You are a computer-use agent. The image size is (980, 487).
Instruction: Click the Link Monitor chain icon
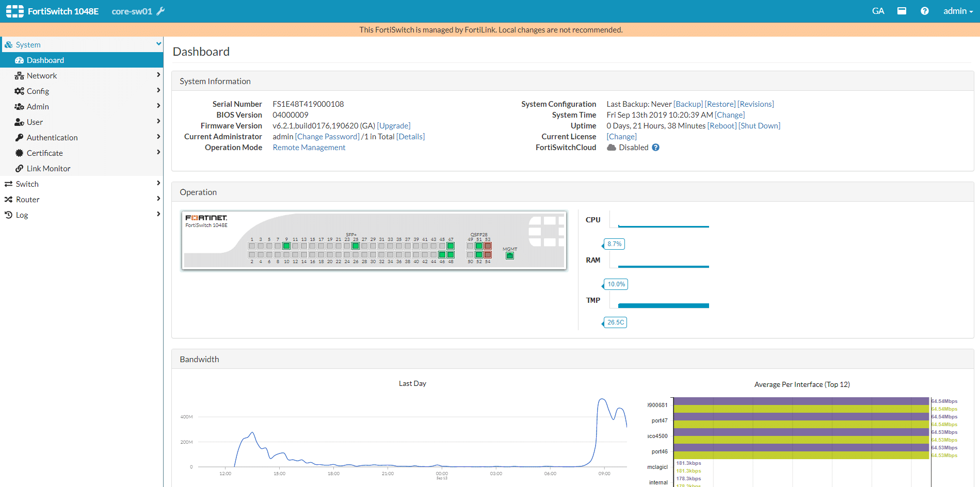[20, 169]
